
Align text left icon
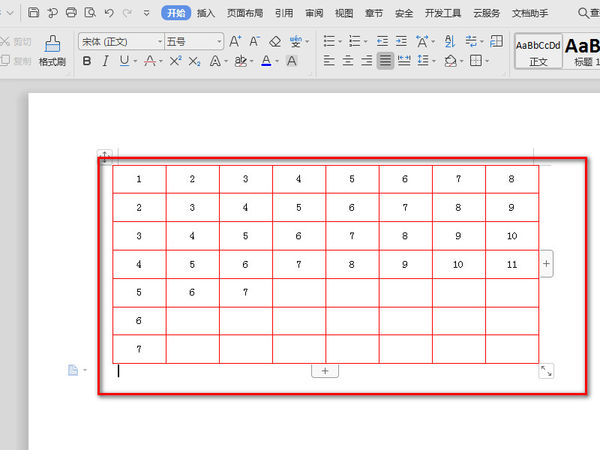329,60
